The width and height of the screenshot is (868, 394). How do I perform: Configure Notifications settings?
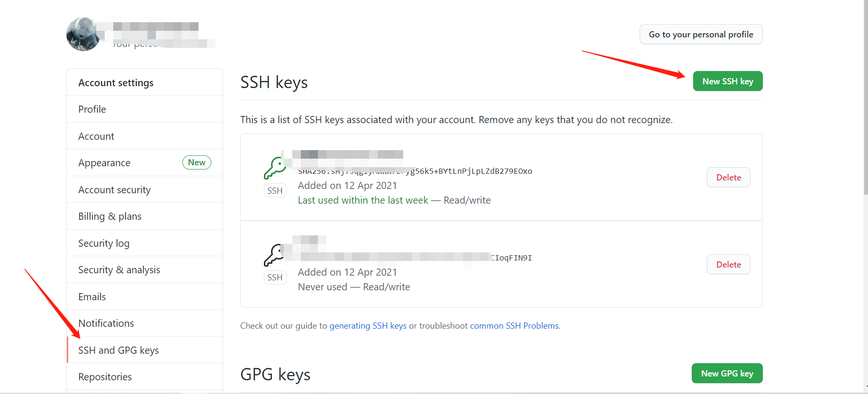(106, 323)
